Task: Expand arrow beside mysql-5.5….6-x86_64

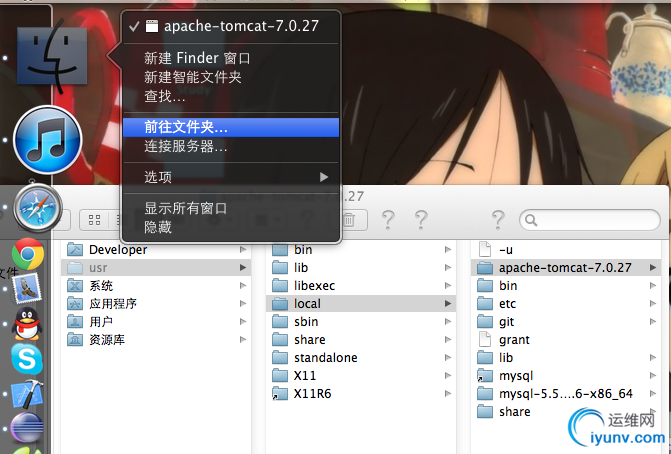Action: [653, 393]
